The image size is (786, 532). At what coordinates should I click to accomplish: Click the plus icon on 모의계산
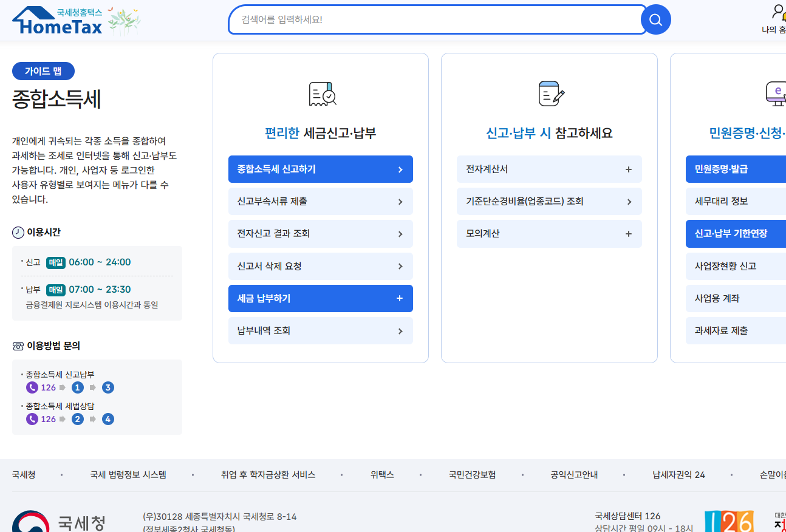629,234
